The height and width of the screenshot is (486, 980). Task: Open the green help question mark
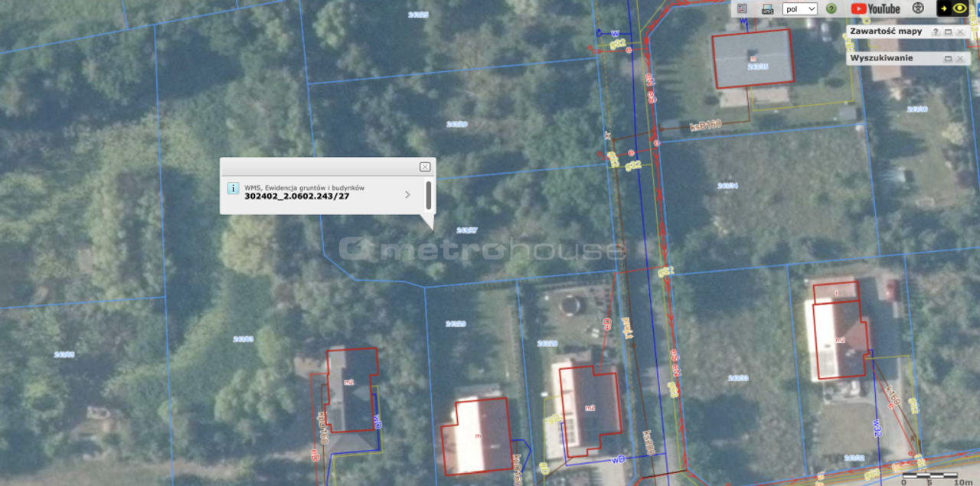831,8
